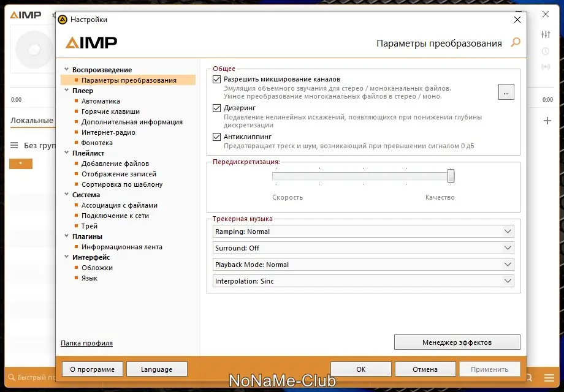Click the ... button for channel mixing options

506,92
